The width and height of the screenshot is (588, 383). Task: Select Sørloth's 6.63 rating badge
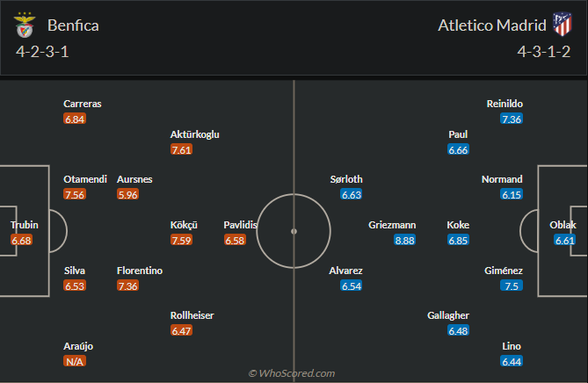352,195
